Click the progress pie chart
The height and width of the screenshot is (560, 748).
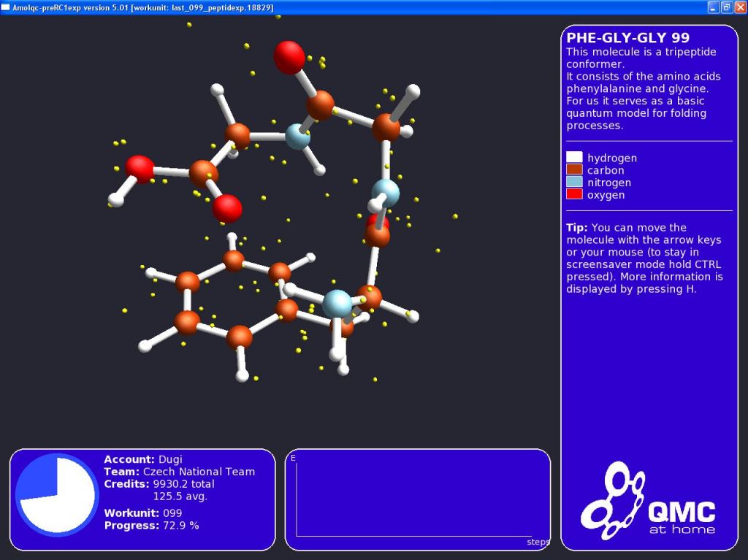(56, 495)
